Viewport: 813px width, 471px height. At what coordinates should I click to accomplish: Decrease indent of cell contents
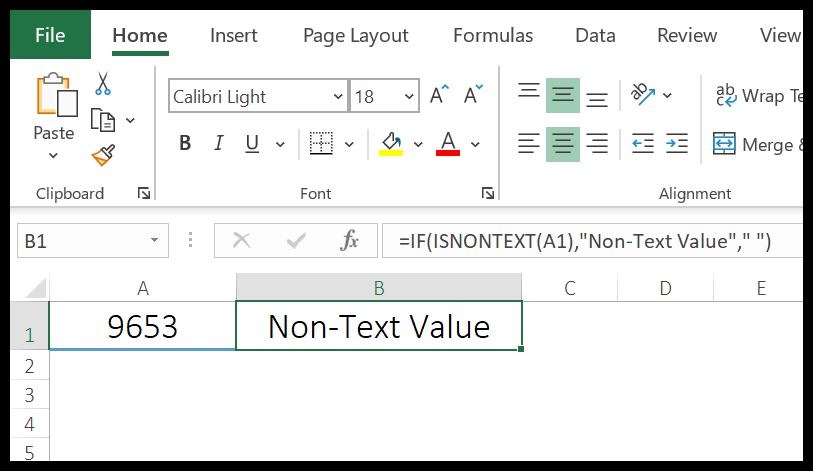[643, 144]
